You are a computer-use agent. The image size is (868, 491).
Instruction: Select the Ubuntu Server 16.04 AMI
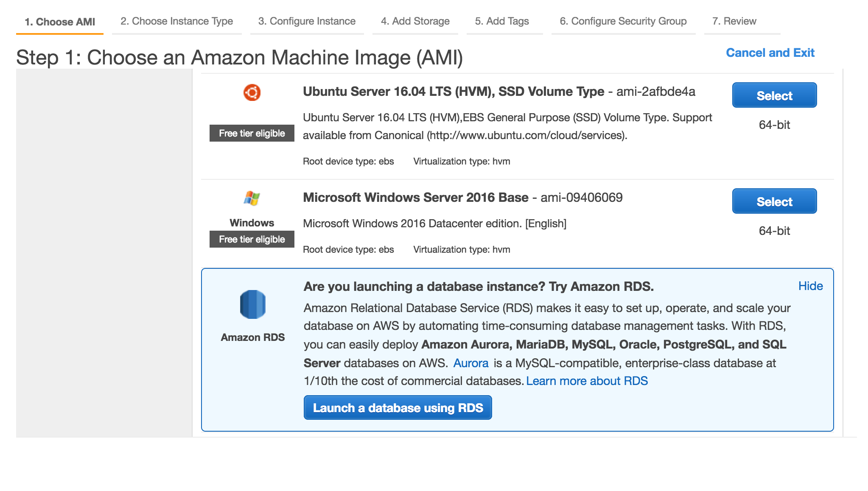pyautogui.click(x=774, y=95)
